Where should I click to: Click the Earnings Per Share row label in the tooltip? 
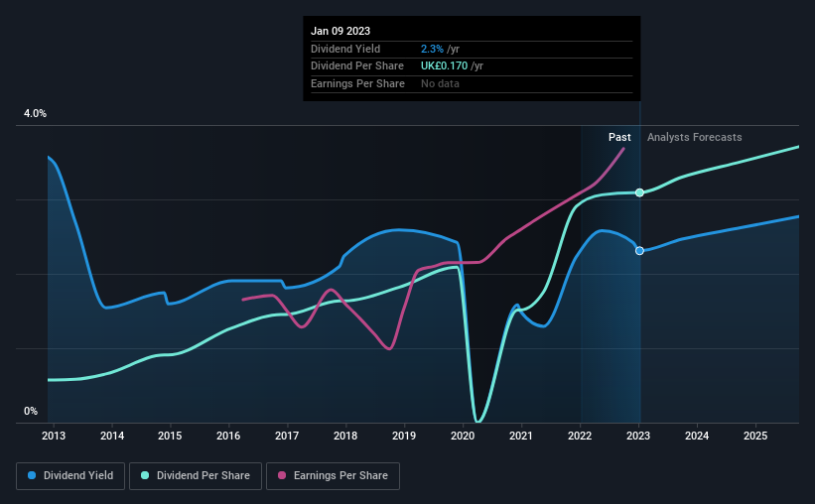tap(357, 83)
